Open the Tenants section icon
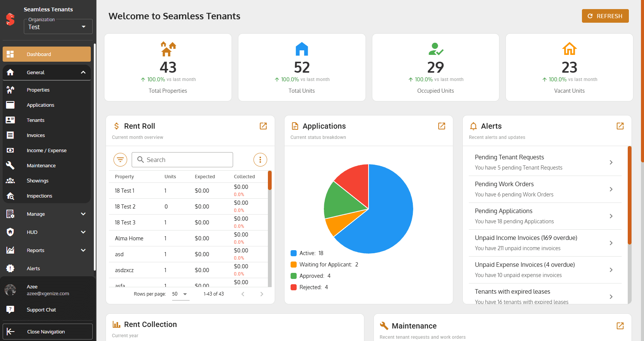The image size is (644, 341). tap(10, 120)
